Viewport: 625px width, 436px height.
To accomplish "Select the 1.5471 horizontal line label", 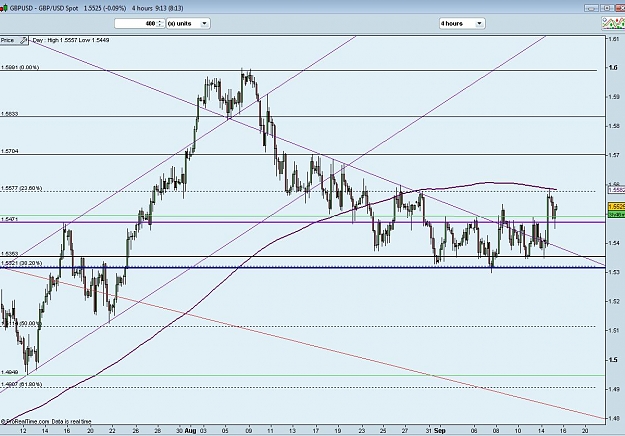I will [10, 219].
